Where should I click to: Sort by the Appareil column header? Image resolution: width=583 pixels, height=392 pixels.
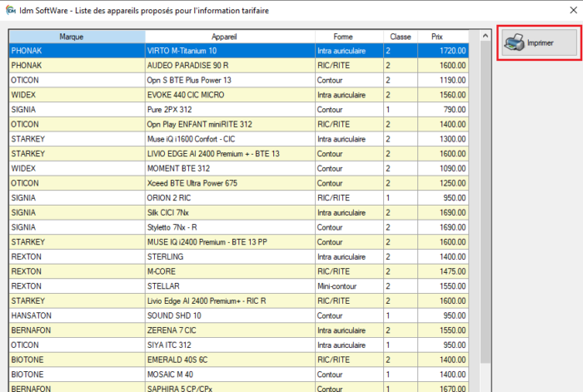pyautogui.click(x=230, y=37)
